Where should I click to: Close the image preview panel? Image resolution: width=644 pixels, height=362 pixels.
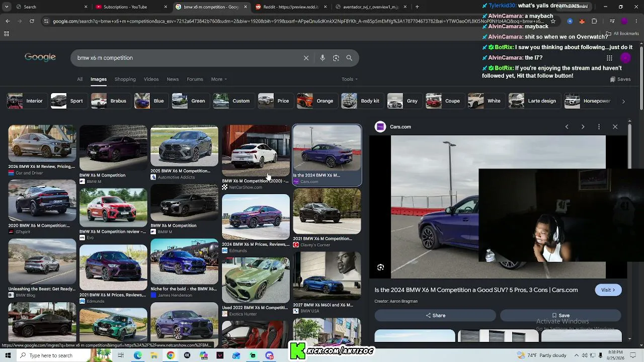(x=615, y=127)
